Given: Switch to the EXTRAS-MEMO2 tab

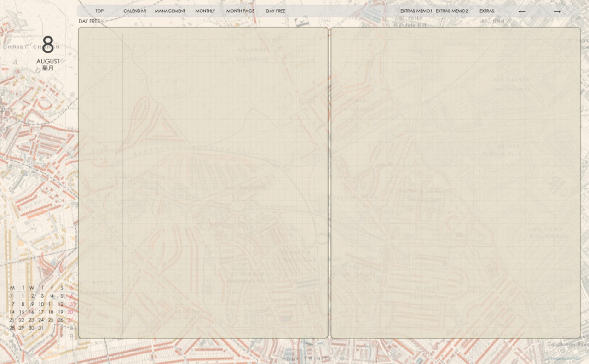Looking at the screenshot, I should pos(452,11).
